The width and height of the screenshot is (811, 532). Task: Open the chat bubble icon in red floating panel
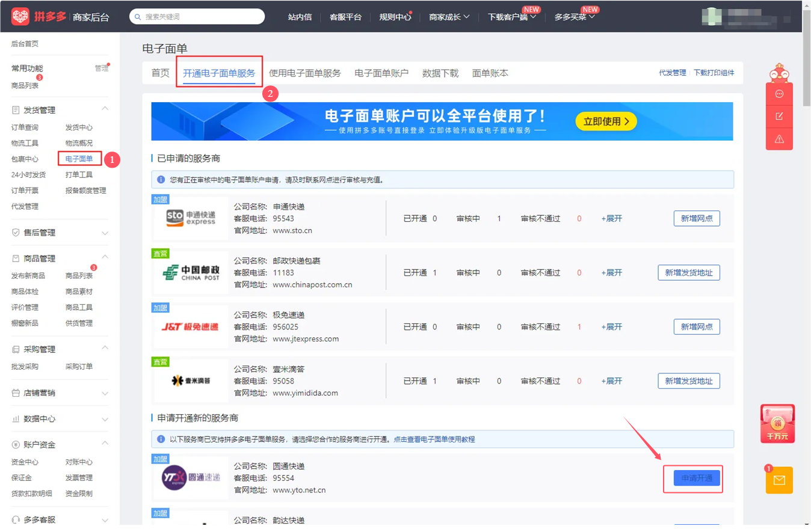click(779, 94)
